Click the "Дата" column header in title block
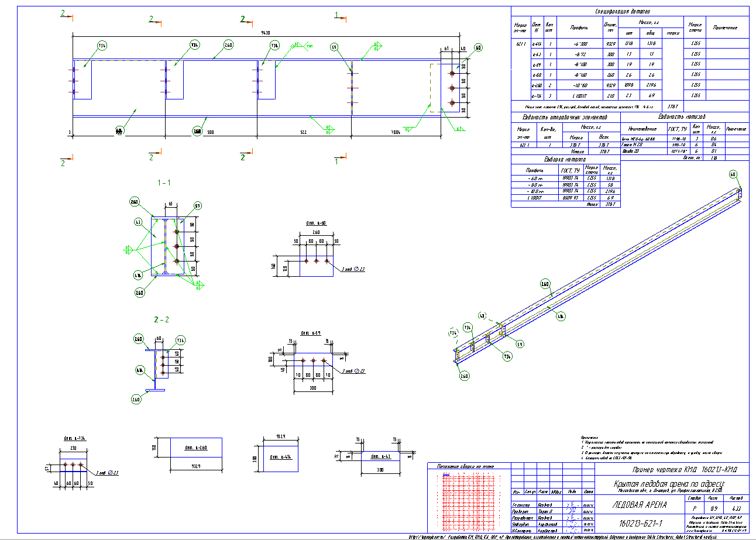Viewport: 756px width, 540px height. pos(589,492)
